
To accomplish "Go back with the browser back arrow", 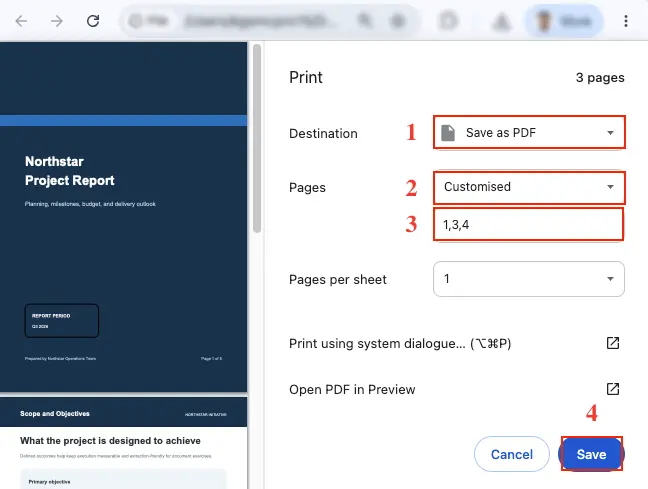I will pos(21,21).
